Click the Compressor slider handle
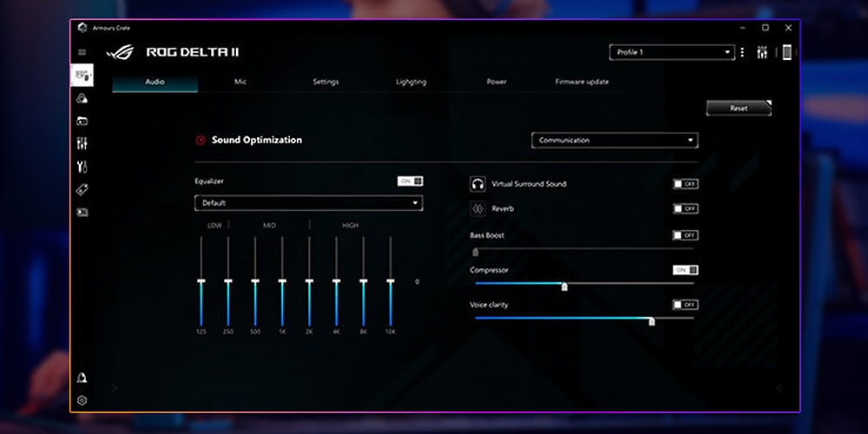868x434 pixels. (x=564, y=286)
